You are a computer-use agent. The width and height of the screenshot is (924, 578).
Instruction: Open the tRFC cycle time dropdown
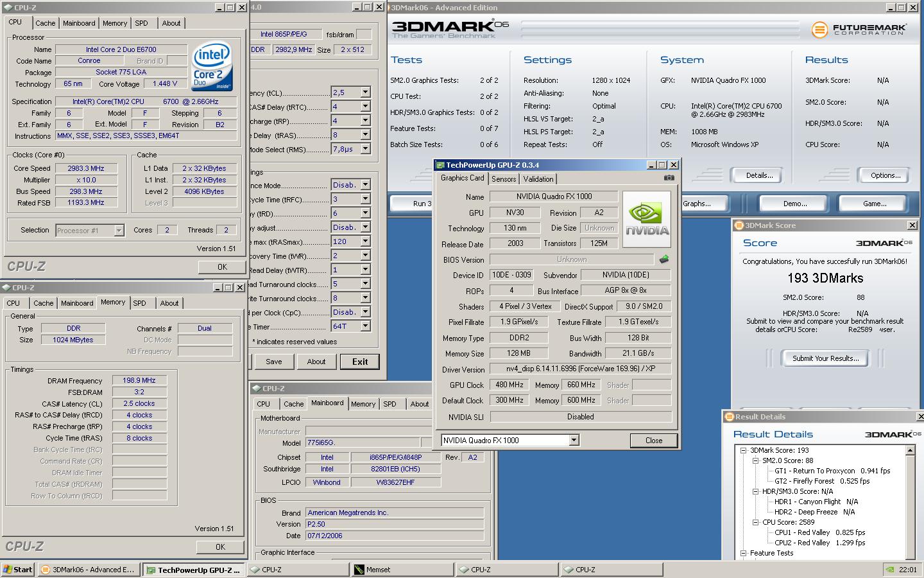[x=365, y=199]
